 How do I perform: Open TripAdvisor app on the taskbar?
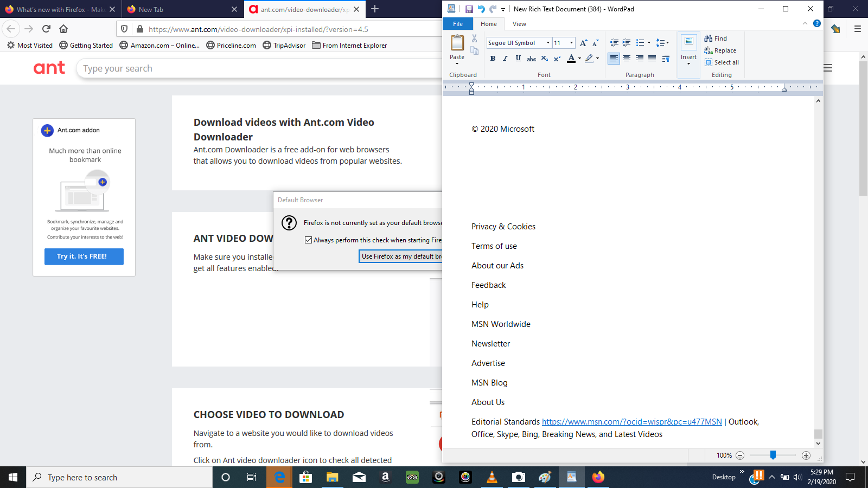[x=412, y=477]
